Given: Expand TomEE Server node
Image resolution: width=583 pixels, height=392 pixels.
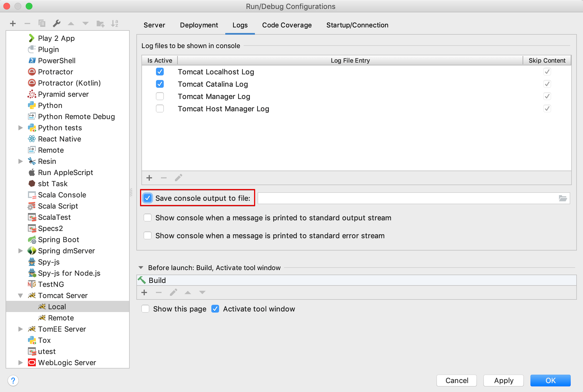Looking at the screenshot, I should pos(20,329).
